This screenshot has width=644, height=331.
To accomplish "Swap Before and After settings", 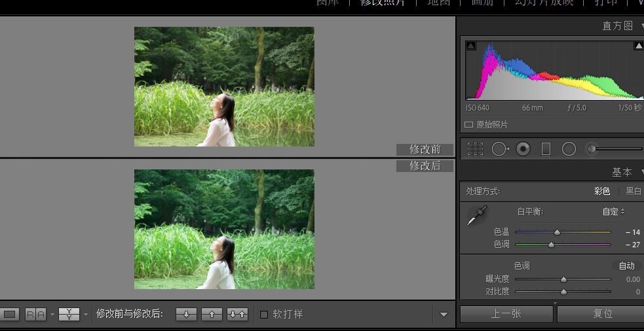I will coord(237,314).
